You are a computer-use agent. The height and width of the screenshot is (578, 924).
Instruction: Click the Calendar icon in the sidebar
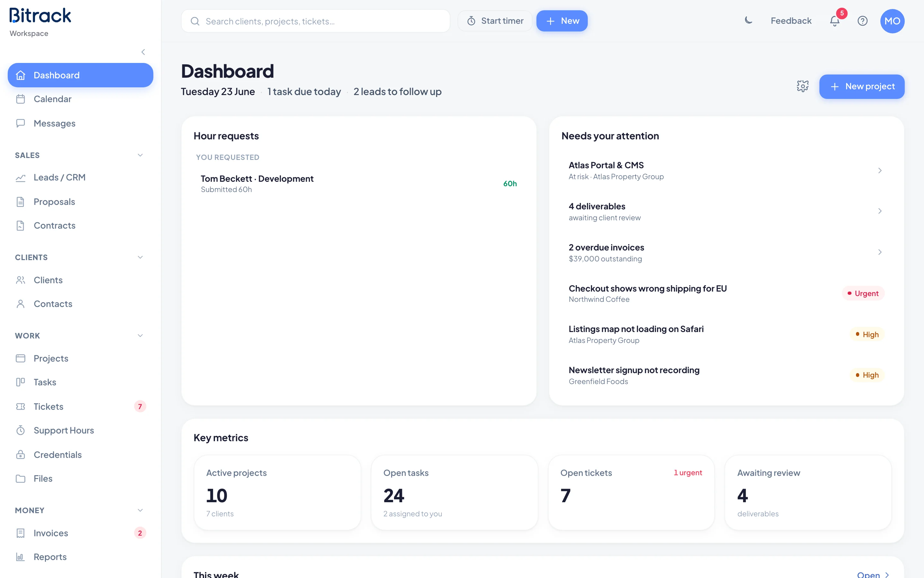point(21,99)
